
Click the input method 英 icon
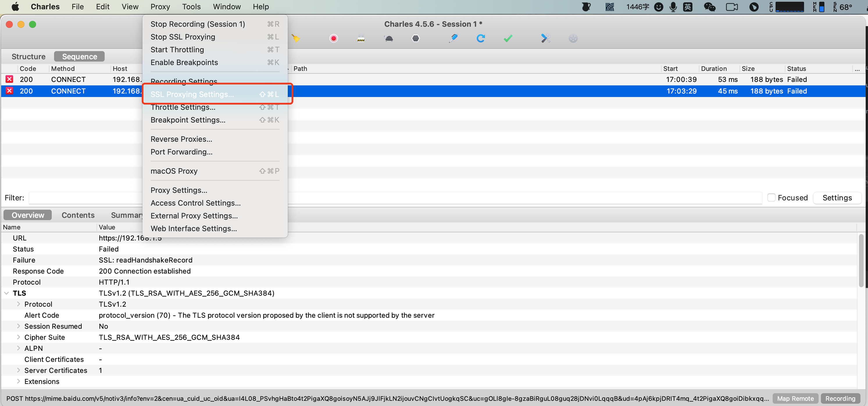pos(688,7)
